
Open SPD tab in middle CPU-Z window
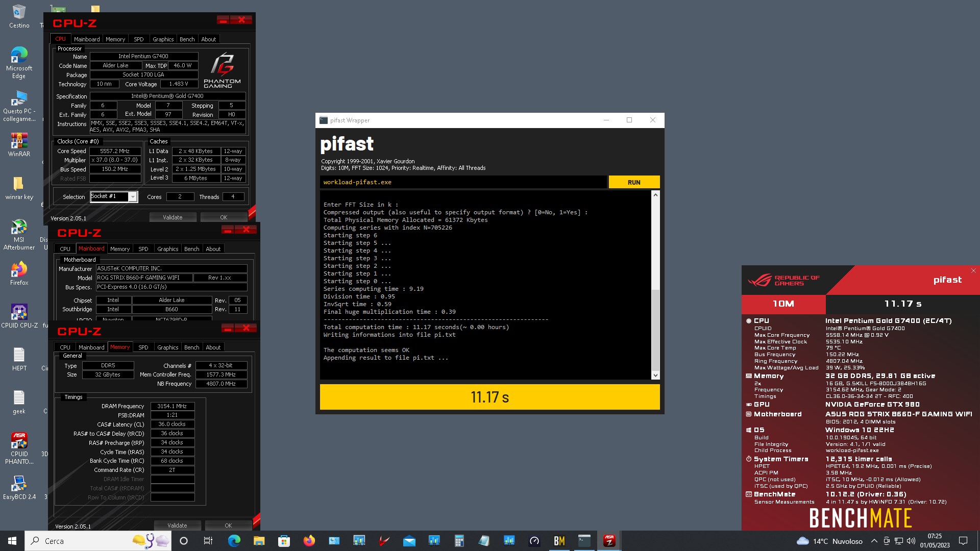(x=143, y=249)
